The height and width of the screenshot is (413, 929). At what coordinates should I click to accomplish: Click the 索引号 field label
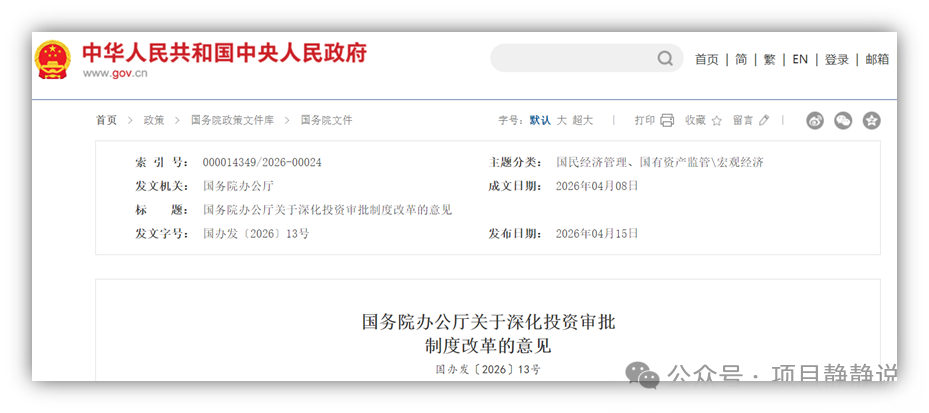click(x=162, y=162)
